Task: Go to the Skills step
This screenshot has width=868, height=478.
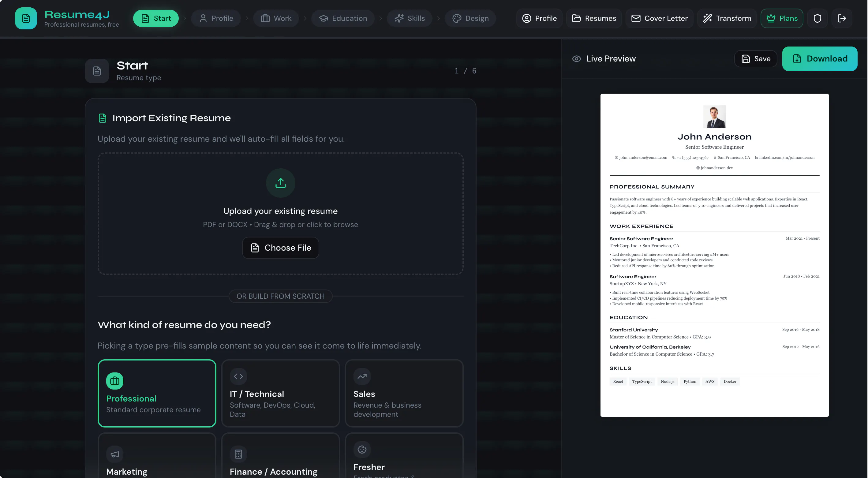Action: pyautogui.click(x=410, y=18)
